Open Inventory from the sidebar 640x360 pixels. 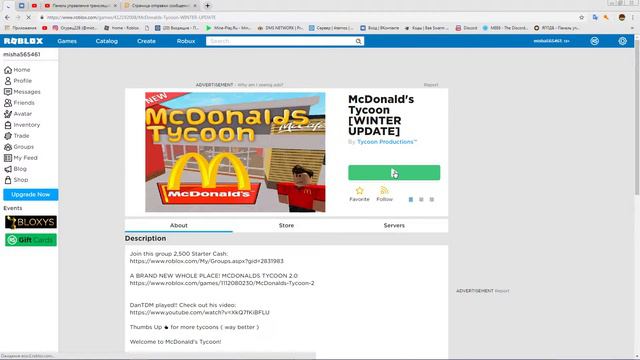[x=22, y=125]
